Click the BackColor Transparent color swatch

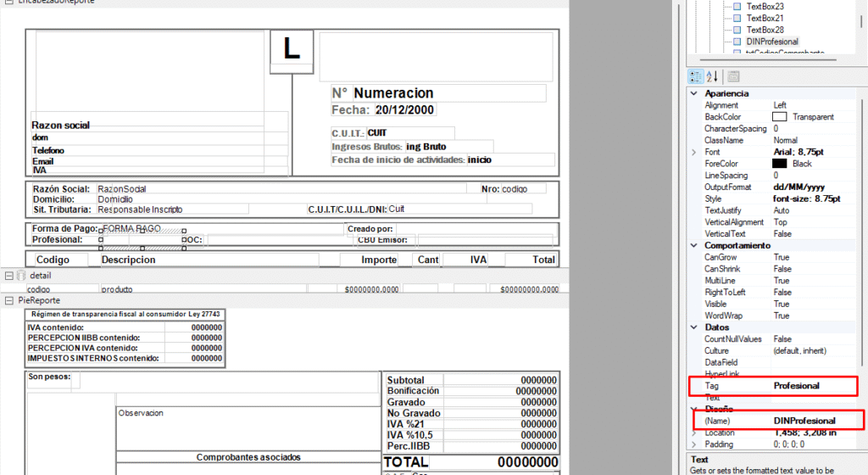[779, 117]
